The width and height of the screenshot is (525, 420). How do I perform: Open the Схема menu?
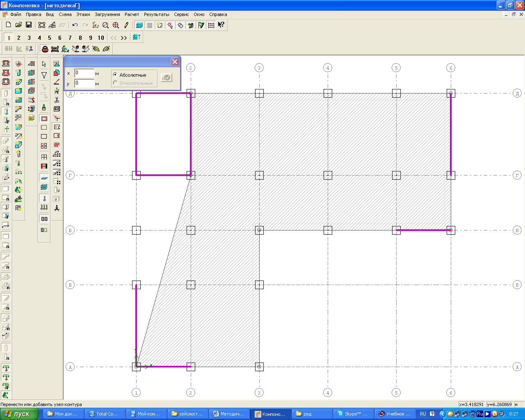(65, 14)
